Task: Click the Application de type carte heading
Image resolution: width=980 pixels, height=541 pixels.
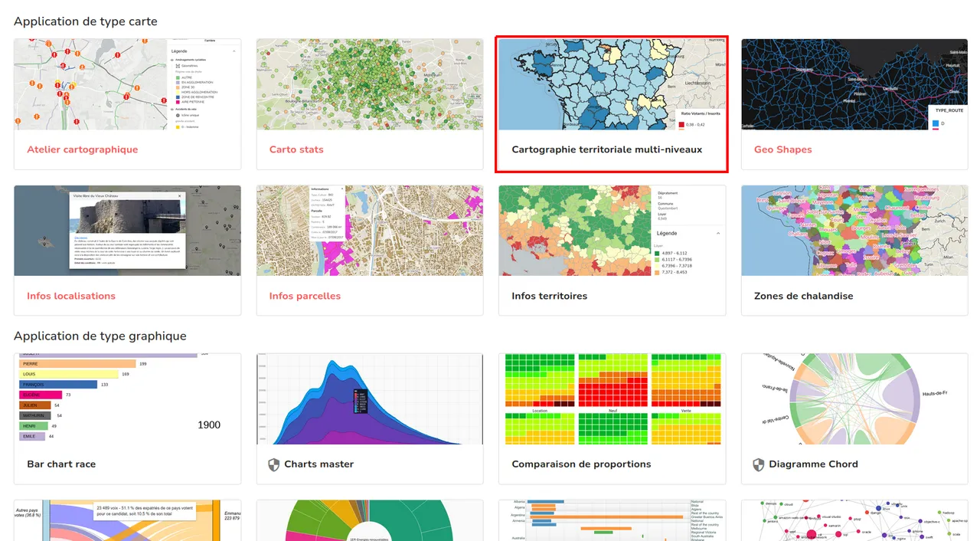Action: point(86,21)
